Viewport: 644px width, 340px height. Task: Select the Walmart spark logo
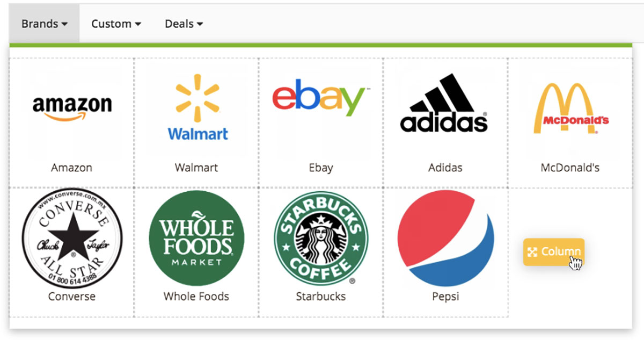coord(197,107)
